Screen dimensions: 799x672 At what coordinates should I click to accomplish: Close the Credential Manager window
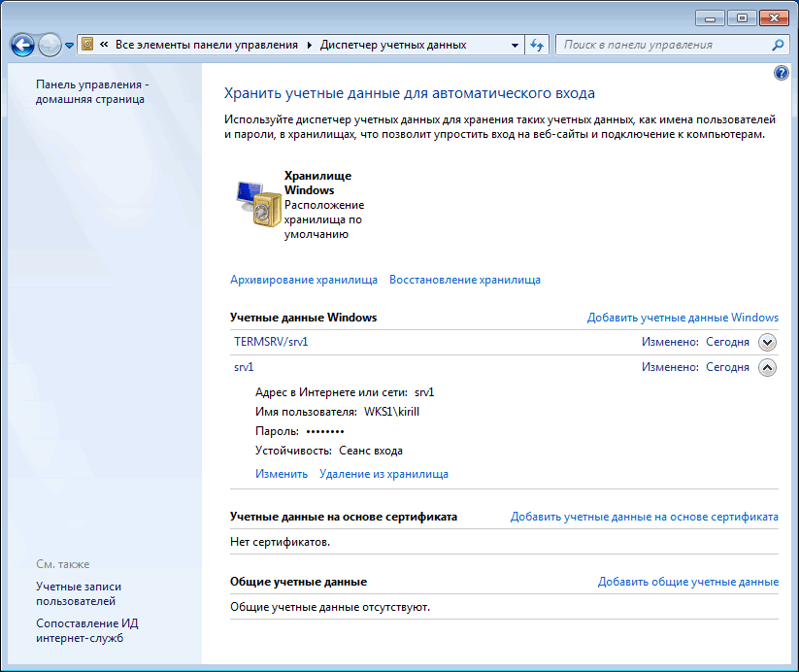(x=774, y=18)
